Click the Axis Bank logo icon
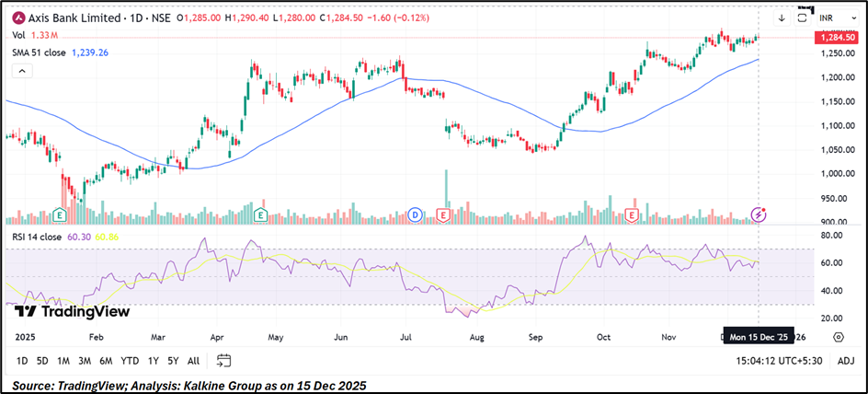 pos(17,17)
